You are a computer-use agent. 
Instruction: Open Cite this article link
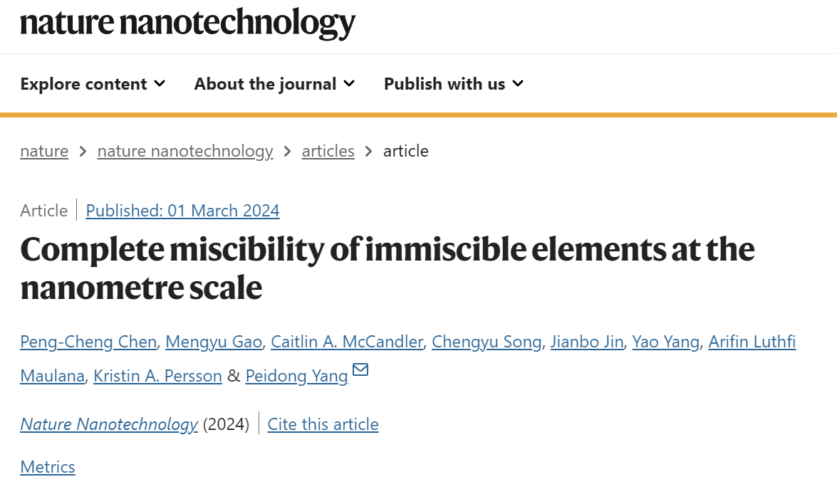coord(323,424)
